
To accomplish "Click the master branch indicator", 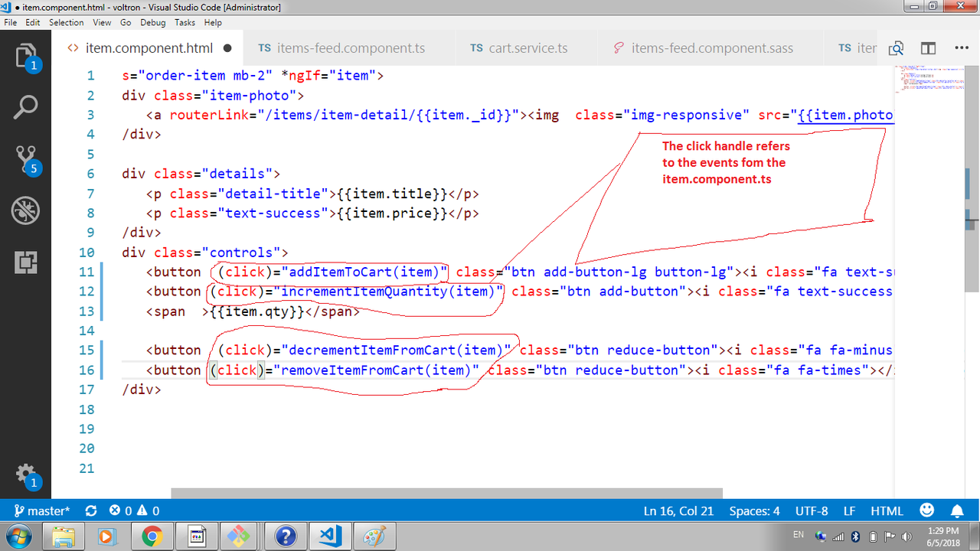I will click(x=42, y=510).
